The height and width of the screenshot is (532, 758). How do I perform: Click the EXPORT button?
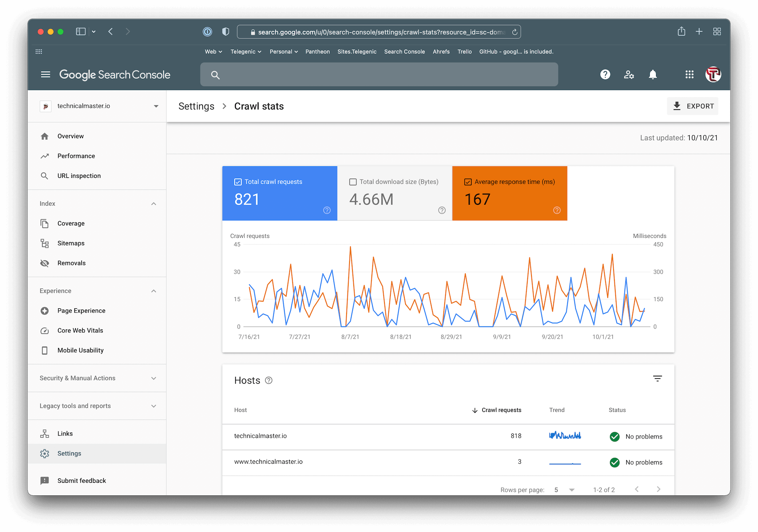693,106
